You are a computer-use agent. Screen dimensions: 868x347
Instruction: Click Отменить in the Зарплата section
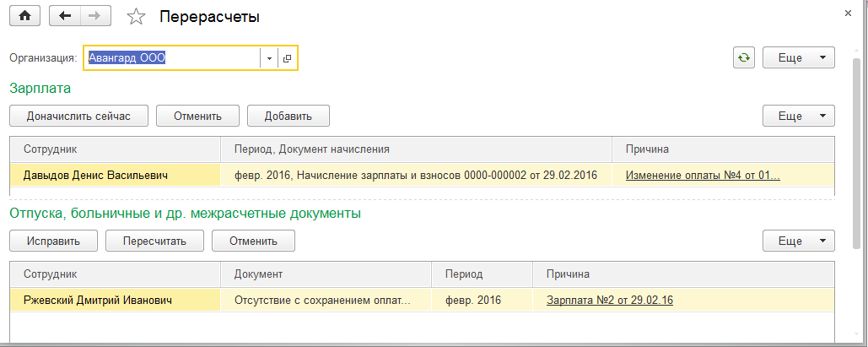(197, 116)
